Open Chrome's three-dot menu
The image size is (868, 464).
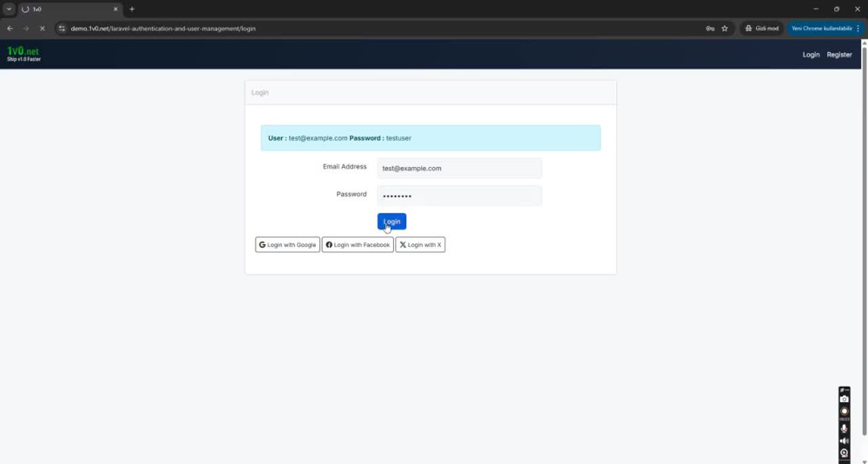pyautogui.click(x=858, y=29)
